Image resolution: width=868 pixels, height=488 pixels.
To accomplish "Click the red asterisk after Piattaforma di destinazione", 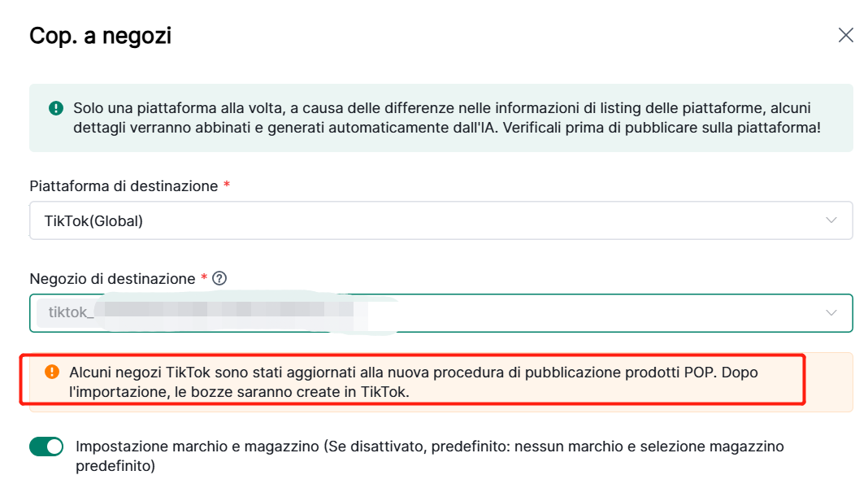I will tap(226, 186).
